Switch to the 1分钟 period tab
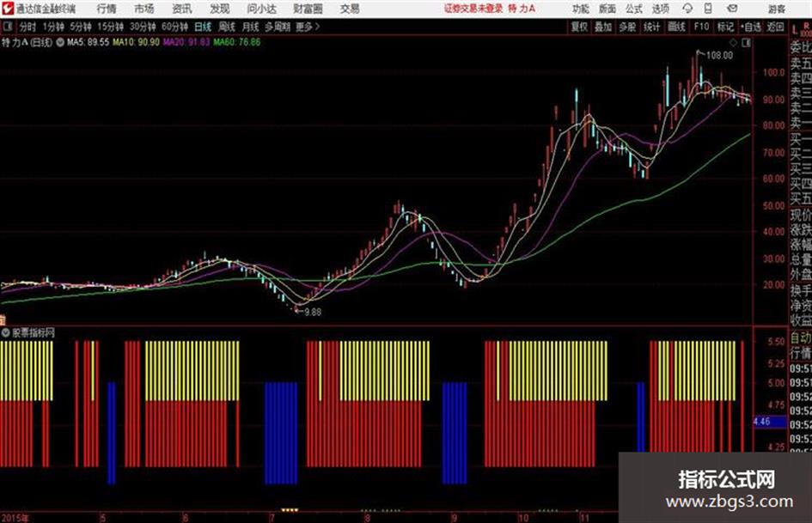The image size is (812, 523). pyautogui.click(x=53, y=27)
